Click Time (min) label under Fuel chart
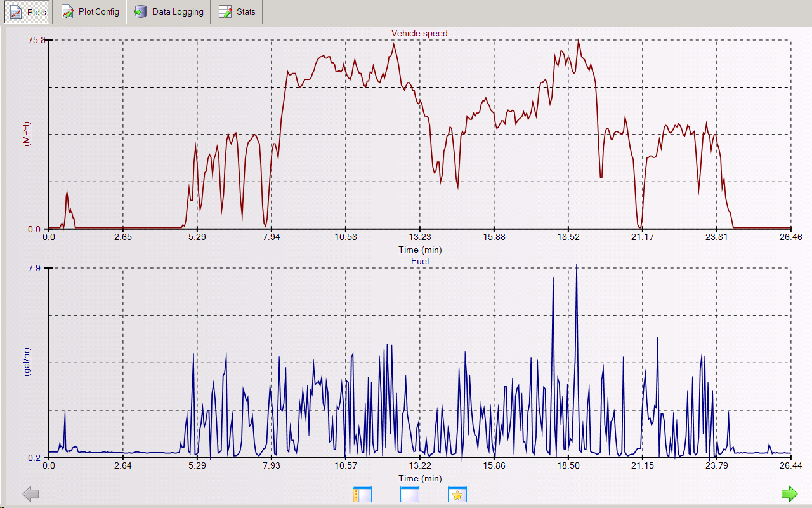This screenshot has height=508, width=812. 420,478
